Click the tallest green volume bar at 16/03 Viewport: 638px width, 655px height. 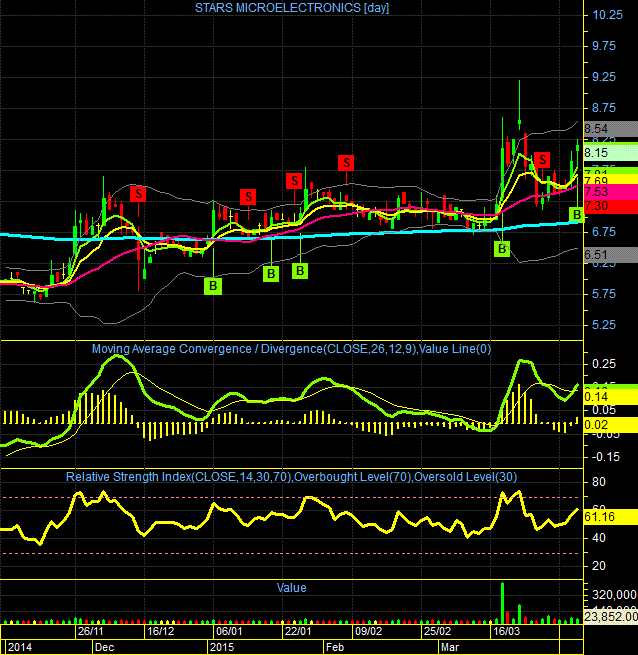tap(502, 602)
